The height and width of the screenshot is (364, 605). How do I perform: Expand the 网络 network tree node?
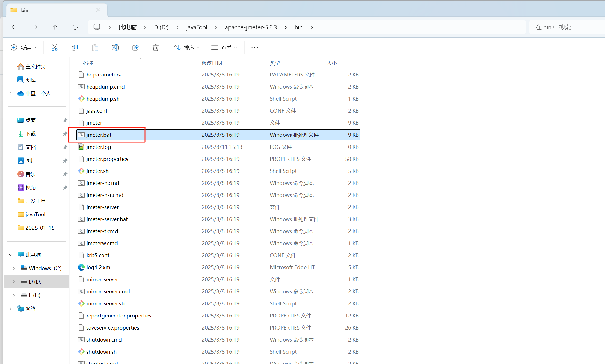click(x=10, y=309)
